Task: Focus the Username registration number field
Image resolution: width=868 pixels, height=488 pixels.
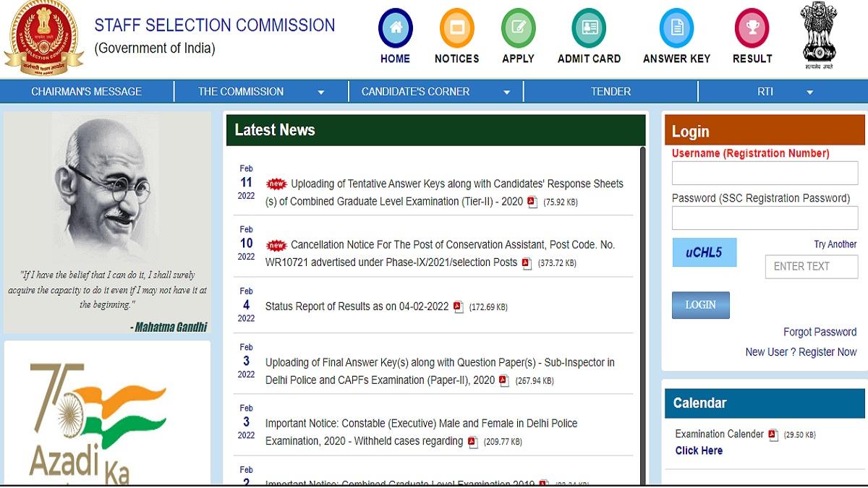Action: pos(765,174)
